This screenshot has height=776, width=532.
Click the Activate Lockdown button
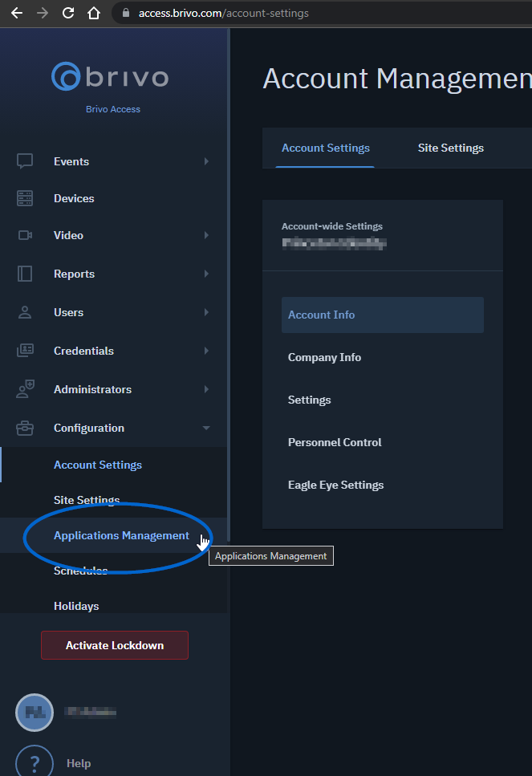click(x=115, y=645)
